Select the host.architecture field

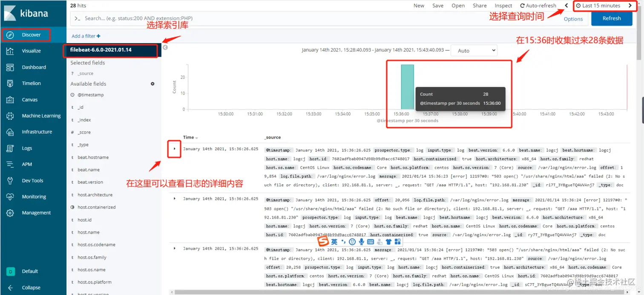pyautogui.click(x=95, y=195)
